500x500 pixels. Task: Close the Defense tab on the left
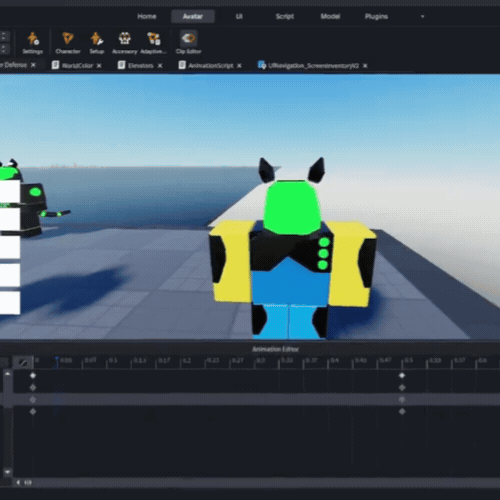pyautogui.click(x=33, y=65)
